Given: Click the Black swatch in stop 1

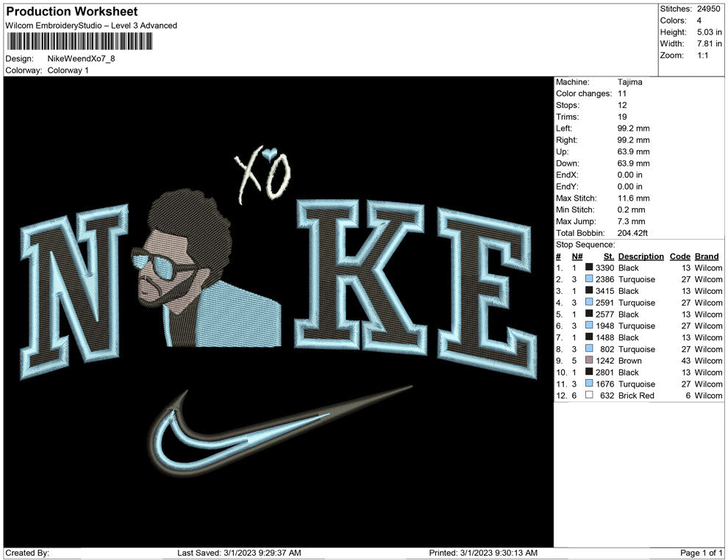Looking at the screenshot, I should coord(589,268).
